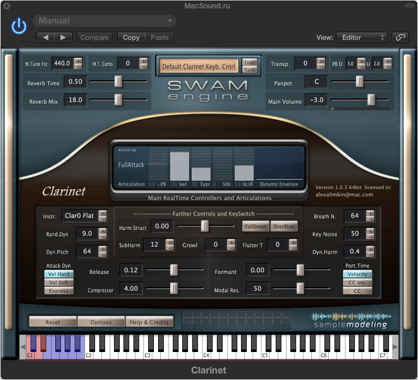Enable the Vel Hard attack mode
Screen dimensions: 418x380
coord(59,274)
